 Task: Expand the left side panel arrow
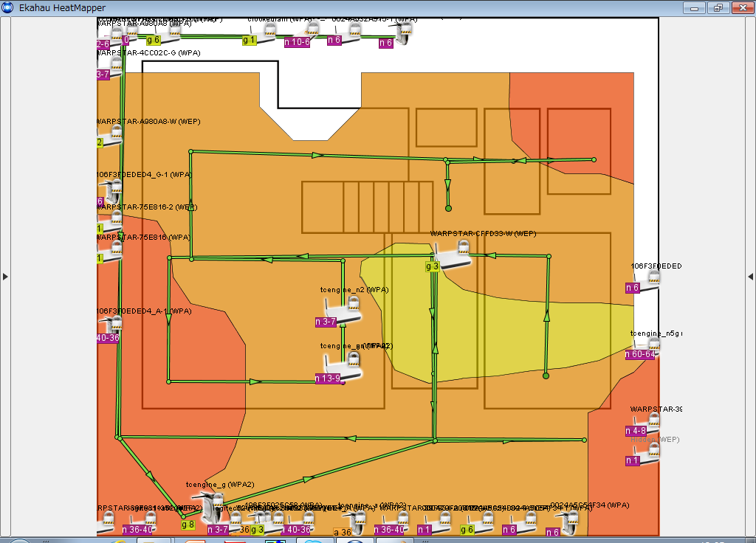5,277
